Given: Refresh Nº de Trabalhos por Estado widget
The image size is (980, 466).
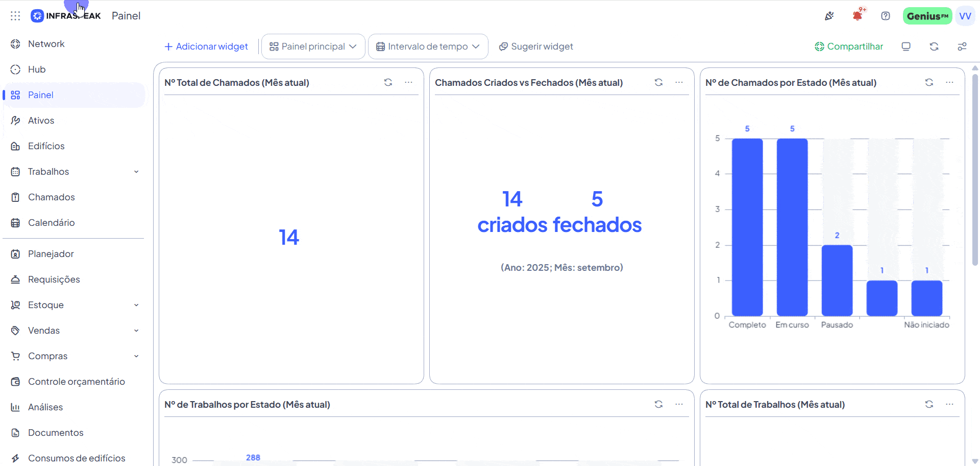Looking at the screenshot, I should point(658,404).
